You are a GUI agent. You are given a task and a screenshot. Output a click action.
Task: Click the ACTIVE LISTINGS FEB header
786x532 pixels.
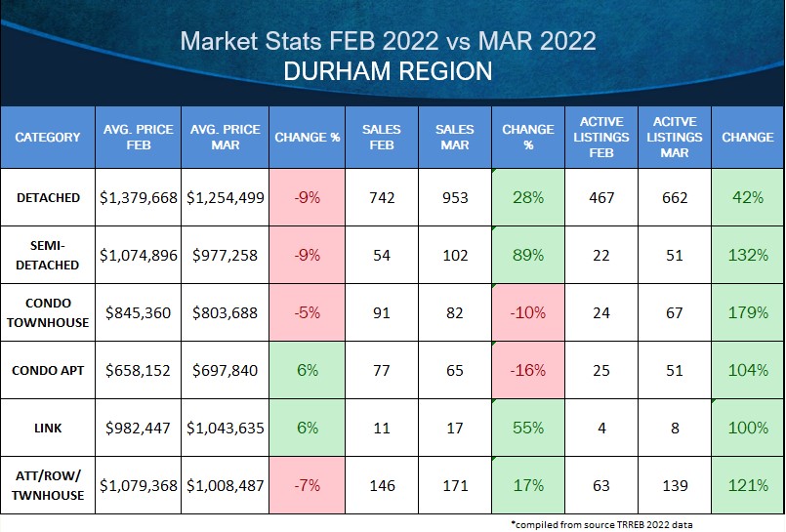(600, 138)
